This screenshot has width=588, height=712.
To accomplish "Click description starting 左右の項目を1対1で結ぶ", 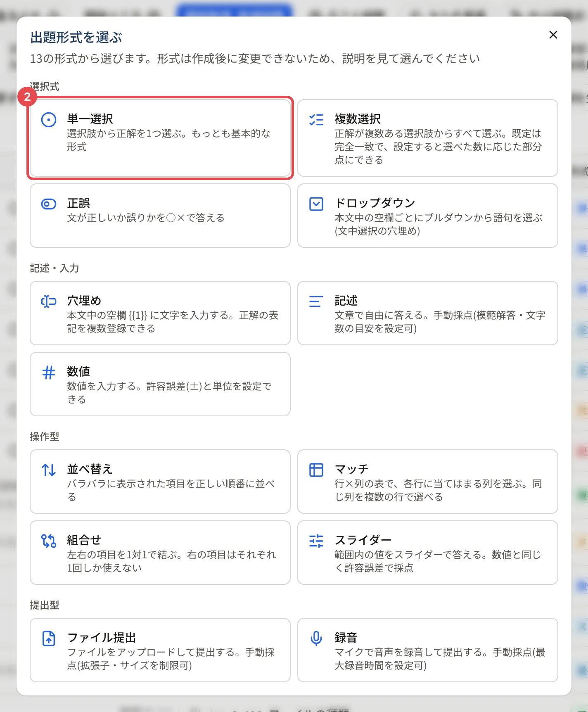I will [x=171, y=561].
